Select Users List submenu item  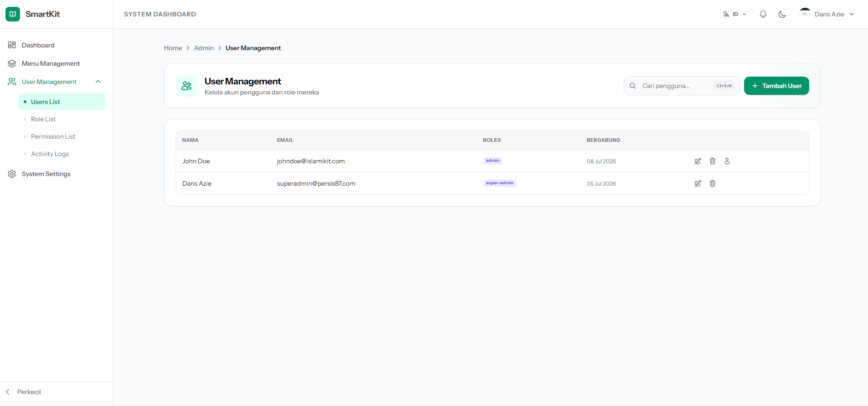62,102
